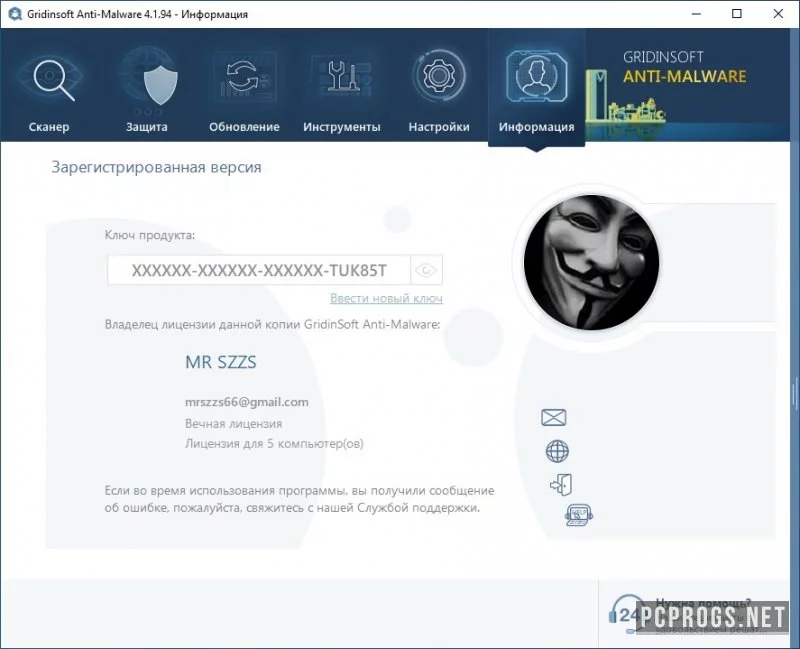This screenshot has height=649, width=800.
Task: Click the mrszzs66@gmail.com email text
Action: [x=246, y=402]
